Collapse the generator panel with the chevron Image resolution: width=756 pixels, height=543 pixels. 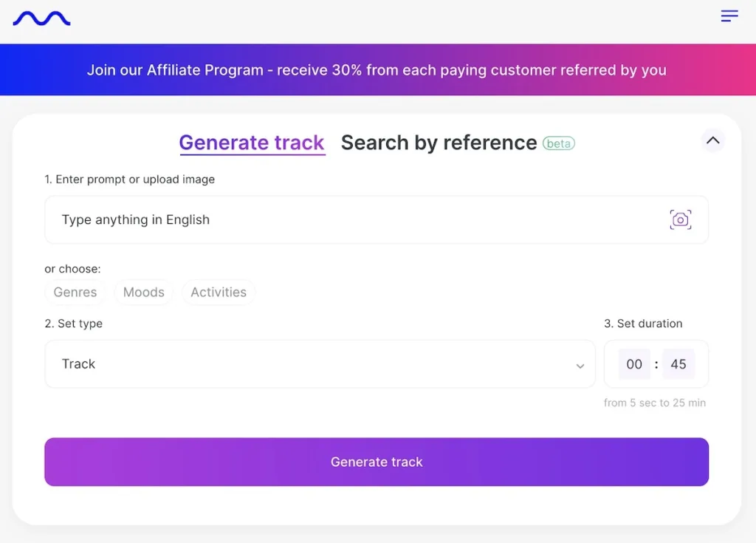coord(712,140)
